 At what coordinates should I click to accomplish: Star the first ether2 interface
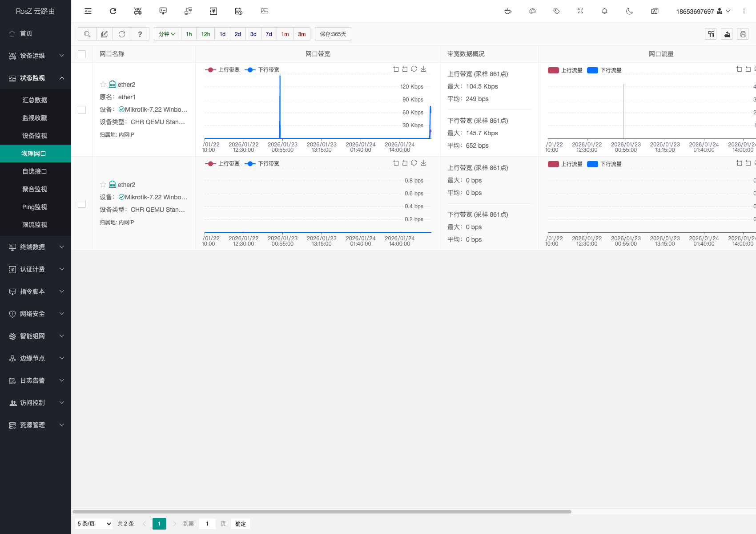click(103, 84)
